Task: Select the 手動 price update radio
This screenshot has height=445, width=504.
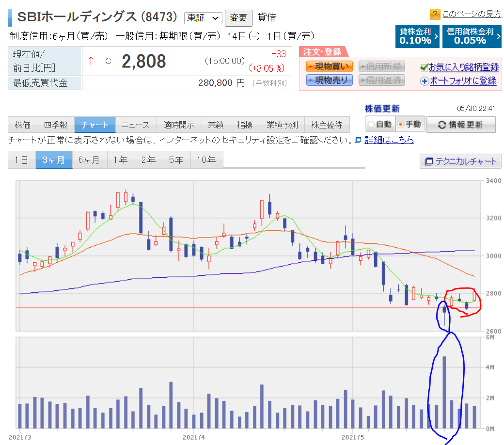Action: tap(400, 124)
